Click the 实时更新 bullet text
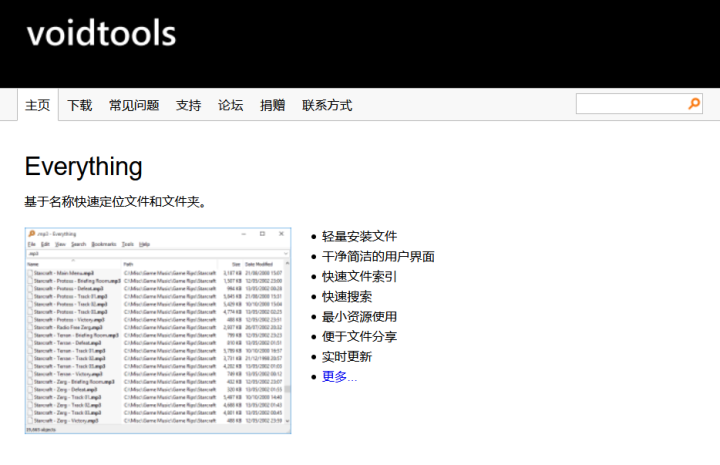The width and height of the screenshot is (720, 465). pos(347,357)
